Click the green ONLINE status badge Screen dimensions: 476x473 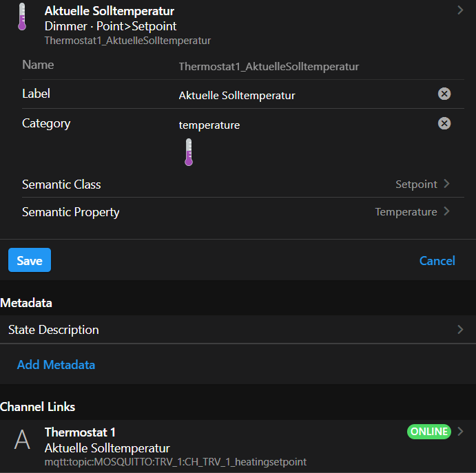coord(428,432)
